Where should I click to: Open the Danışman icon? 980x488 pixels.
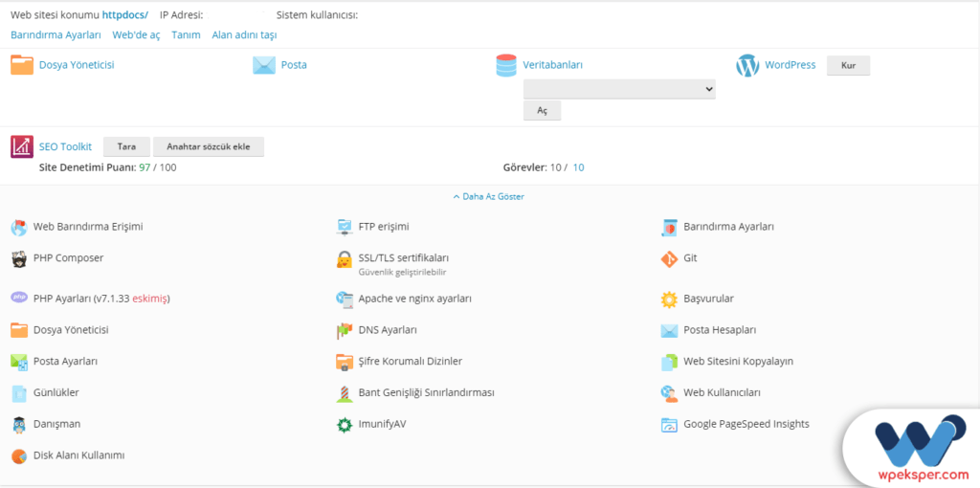19,424
